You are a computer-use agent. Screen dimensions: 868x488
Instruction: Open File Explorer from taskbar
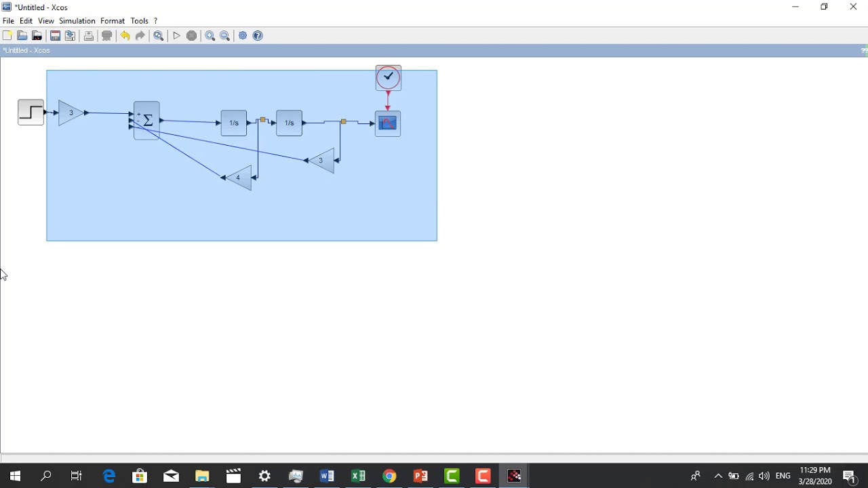202,476
